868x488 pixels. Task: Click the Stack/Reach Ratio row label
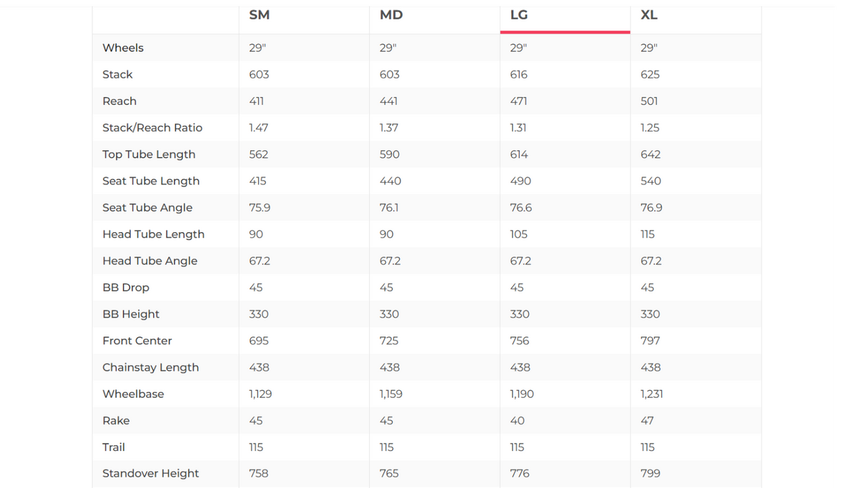pos(152,128)
